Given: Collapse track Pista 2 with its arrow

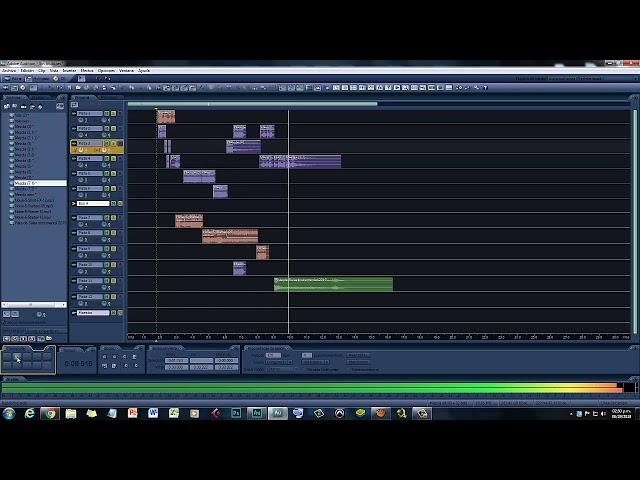Looking at the screenshot, I should [x=74, y=129].
